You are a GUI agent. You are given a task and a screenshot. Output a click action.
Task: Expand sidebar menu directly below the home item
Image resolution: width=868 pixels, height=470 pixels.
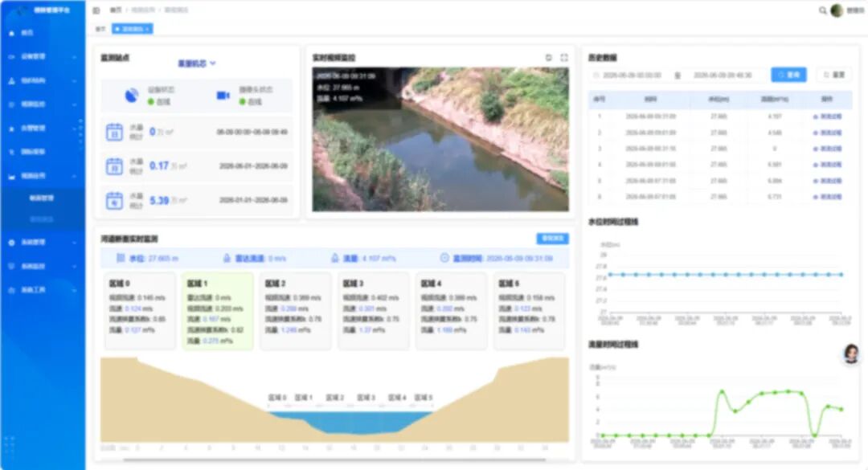tap(43, 56)
